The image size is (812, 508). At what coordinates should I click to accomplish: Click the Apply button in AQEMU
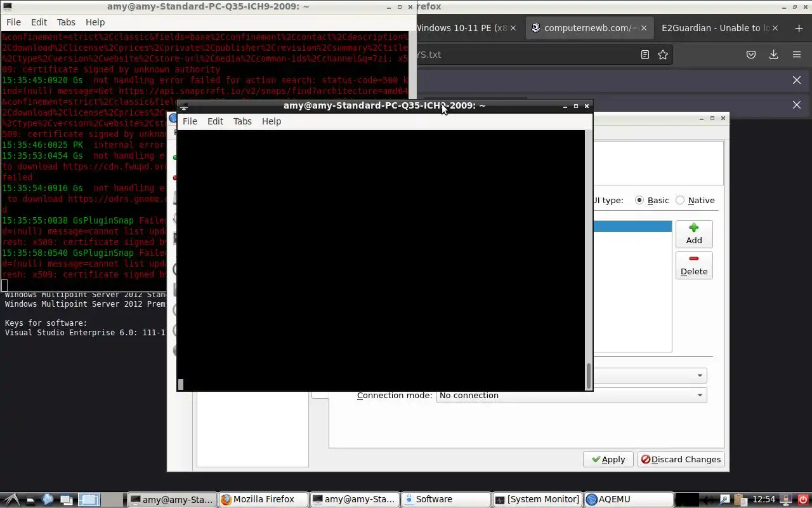tap(608, 459)
